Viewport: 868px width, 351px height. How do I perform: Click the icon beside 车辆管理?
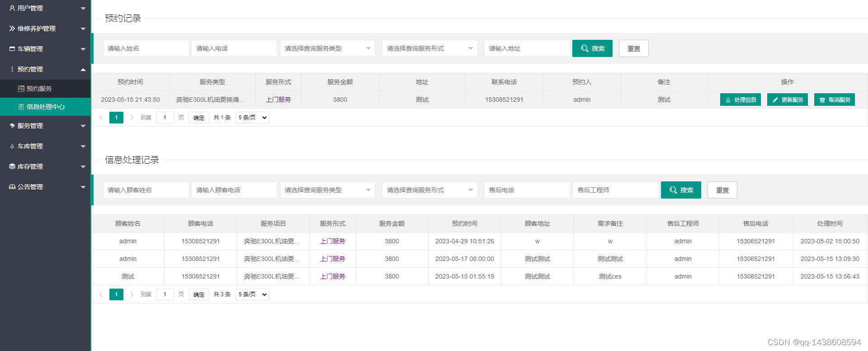pos(12,49)
